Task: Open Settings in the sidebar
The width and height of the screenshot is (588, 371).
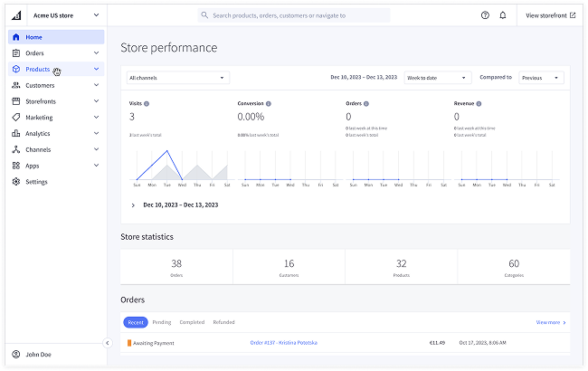Action: [x=56, y=182]
